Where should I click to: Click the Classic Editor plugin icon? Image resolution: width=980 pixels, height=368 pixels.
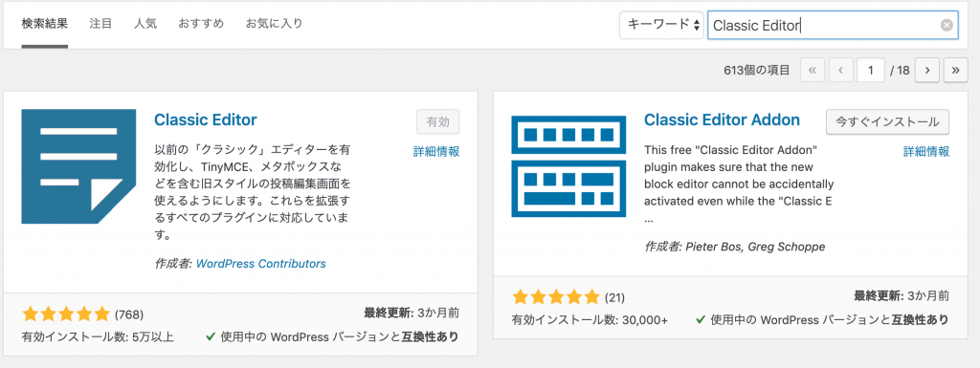[x=78, y=166]
